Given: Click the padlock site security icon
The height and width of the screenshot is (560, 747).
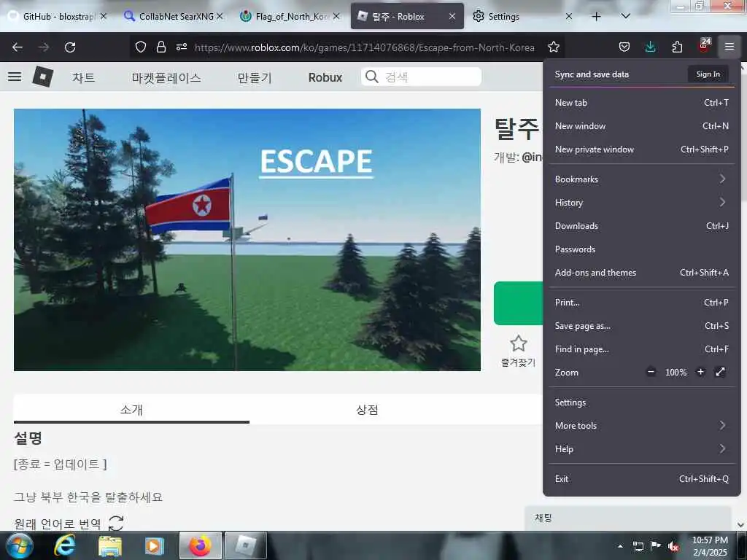Looking at the screenshot, I should pos(161,47).
